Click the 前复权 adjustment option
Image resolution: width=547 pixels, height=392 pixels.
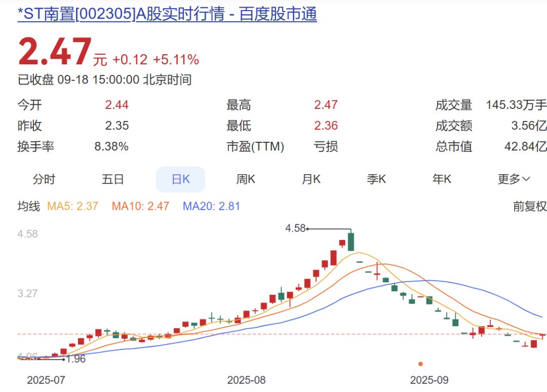click(x=530, y=206)
